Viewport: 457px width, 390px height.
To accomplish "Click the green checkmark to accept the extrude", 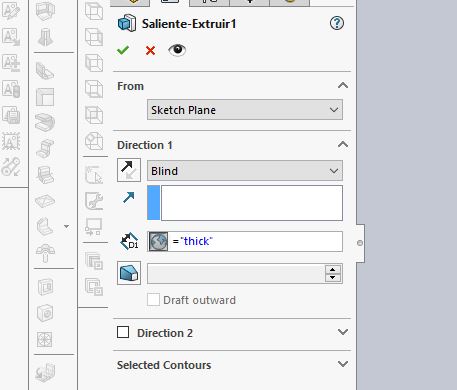I will (x=123, y=50).
